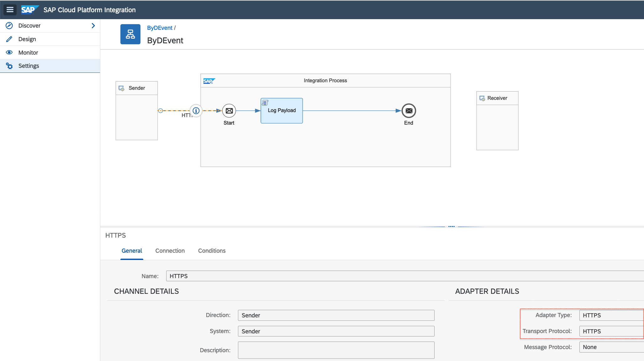This screenshot has height=361, width=644.
Task: Open the Design navigation item
Action: pyautogui.click(x=50, y=39)
